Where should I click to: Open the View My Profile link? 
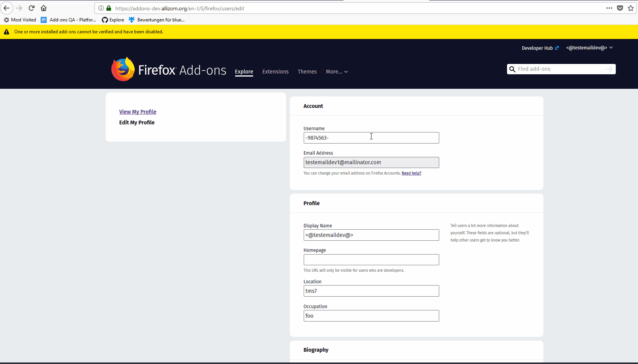tap(138, 112)
